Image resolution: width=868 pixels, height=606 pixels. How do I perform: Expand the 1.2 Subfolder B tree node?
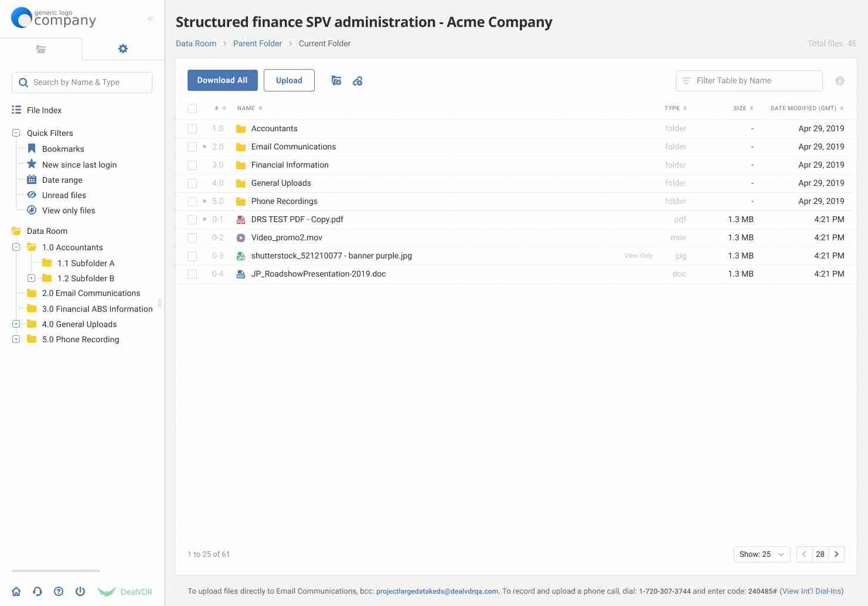tap(32, 278)
